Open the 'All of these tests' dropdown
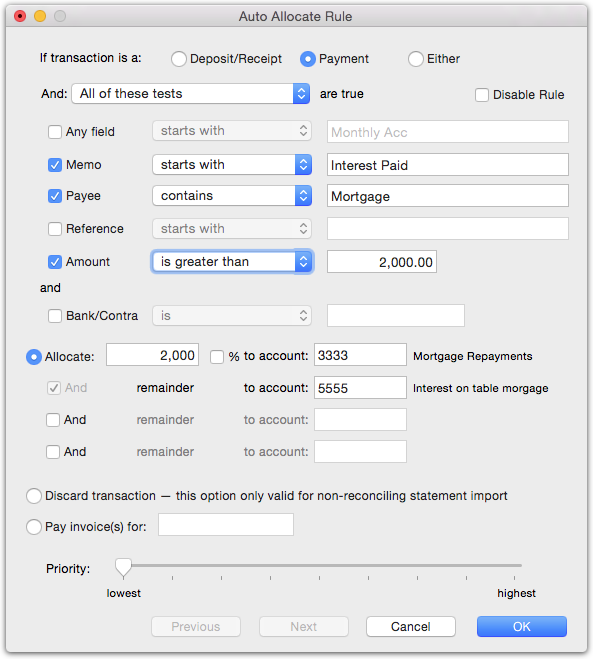The image size is (593, 659). [x=191, y=93]
